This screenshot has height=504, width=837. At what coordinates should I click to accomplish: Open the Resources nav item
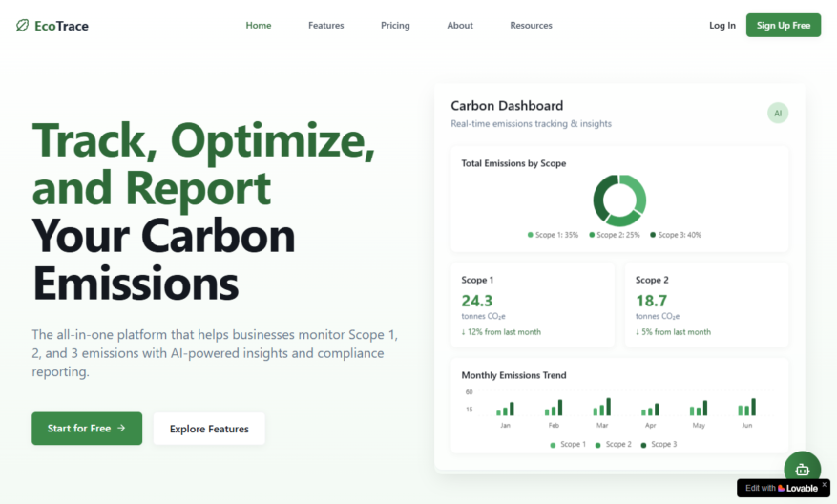point(531,25)
